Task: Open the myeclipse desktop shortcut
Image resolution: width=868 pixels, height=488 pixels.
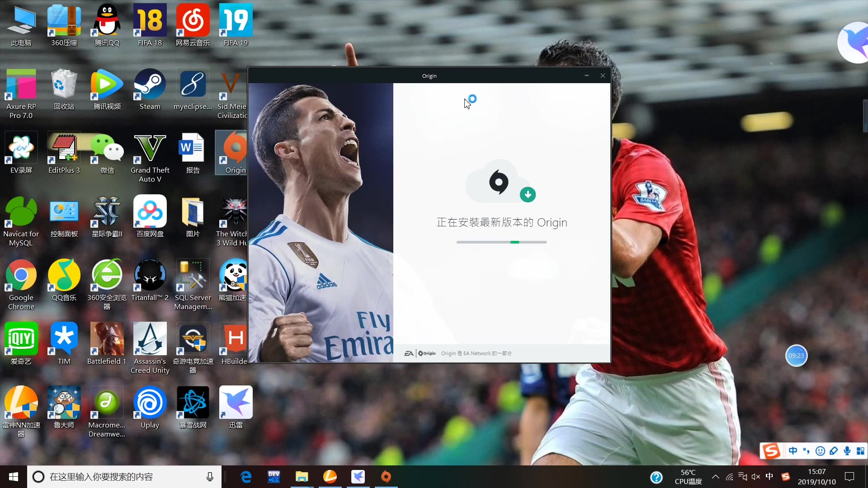Action: coord(193,89)
